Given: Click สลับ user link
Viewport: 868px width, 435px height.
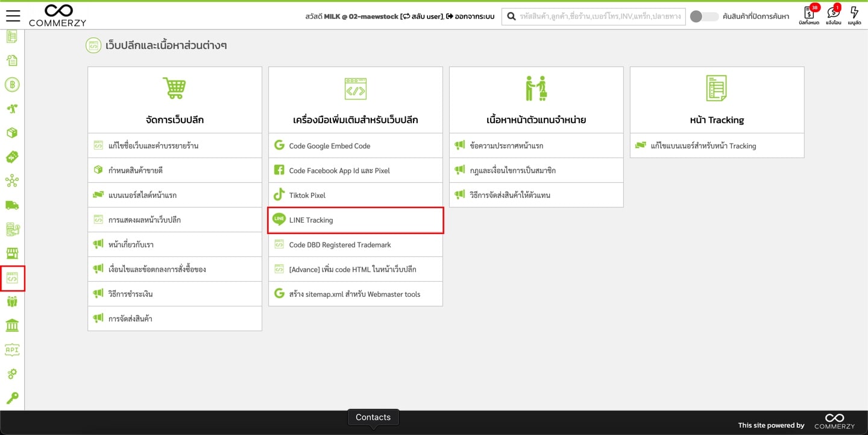Looking at the screenshot, I should (421, 16).
